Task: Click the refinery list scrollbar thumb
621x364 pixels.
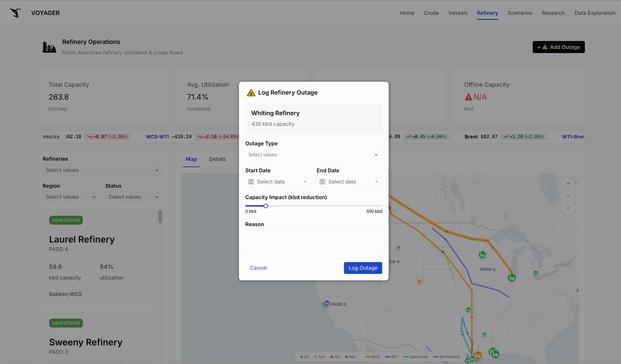Action: [x=160, y=217]
